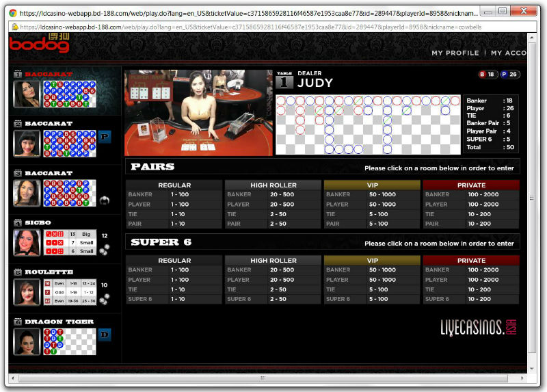Click the shuffle icon beside Baccarat 3
Viewport: 547px width, 392px height.
pyautogui.click(x=105, y=200)
